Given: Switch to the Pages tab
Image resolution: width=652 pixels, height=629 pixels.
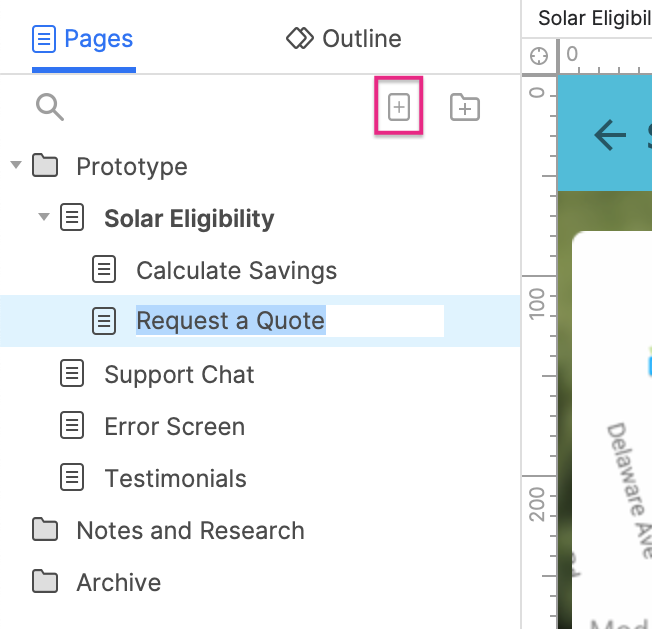Looking at the screenshot, I should (83, 39).
